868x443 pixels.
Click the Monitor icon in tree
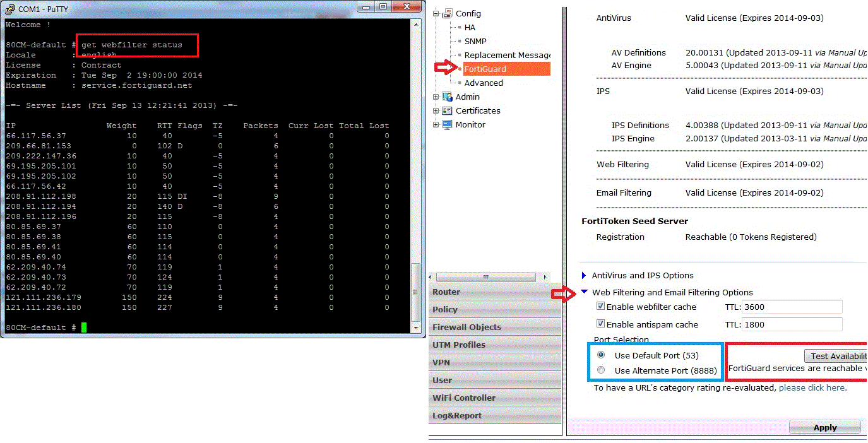click(x=447, y=124)
